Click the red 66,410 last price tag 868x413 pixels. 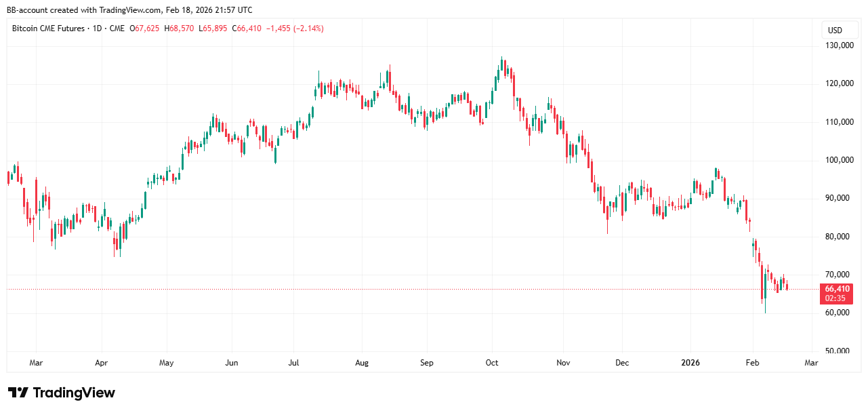pos(837,289)
